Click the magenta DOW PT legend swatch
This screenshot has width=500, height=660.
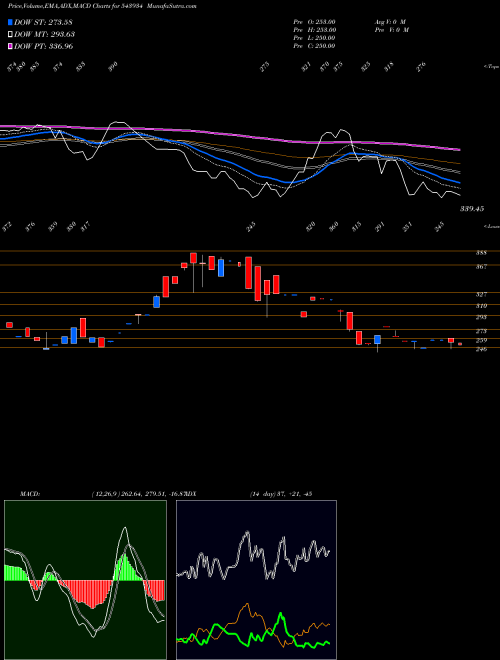click(10, 46)
